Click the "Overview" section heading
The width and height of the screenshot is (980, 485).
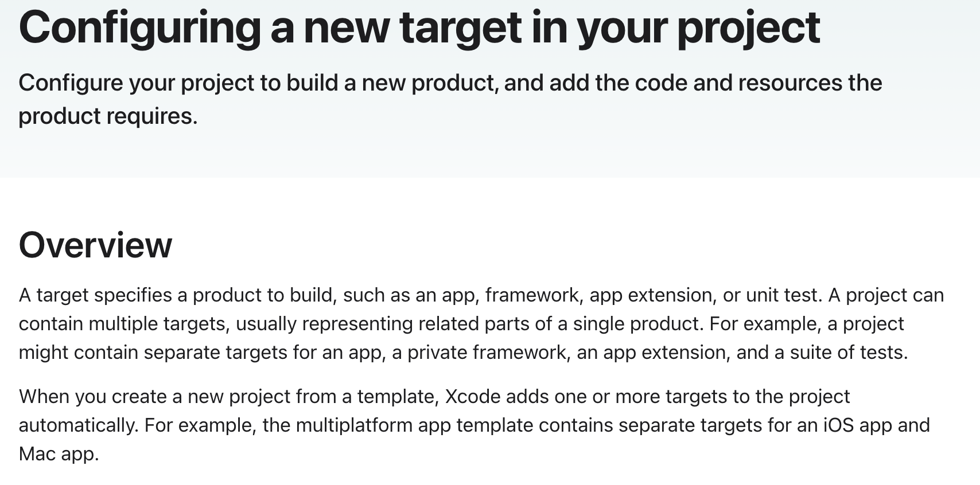coord(95,245)
